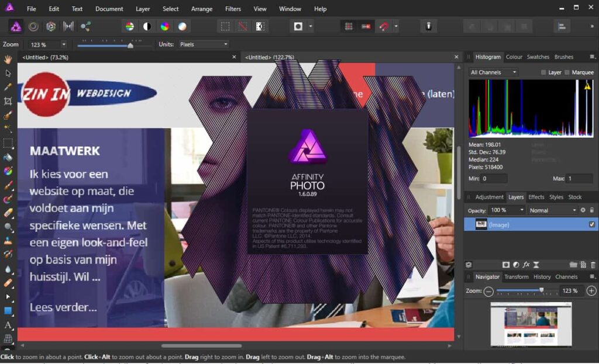The image size is (599, 364).
Task: Click the histogram Max input field
Action: pos(580,179)
